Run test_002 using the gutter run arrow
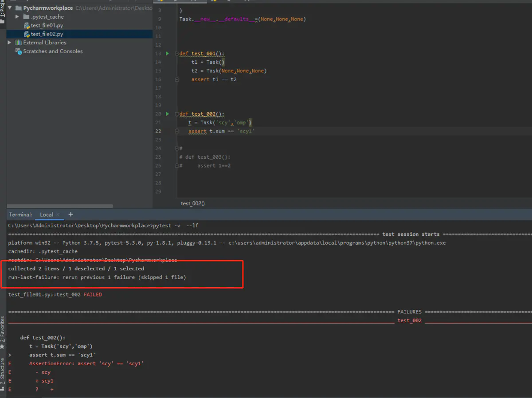This screenshot has width=532, height=398. coord(167,114)
